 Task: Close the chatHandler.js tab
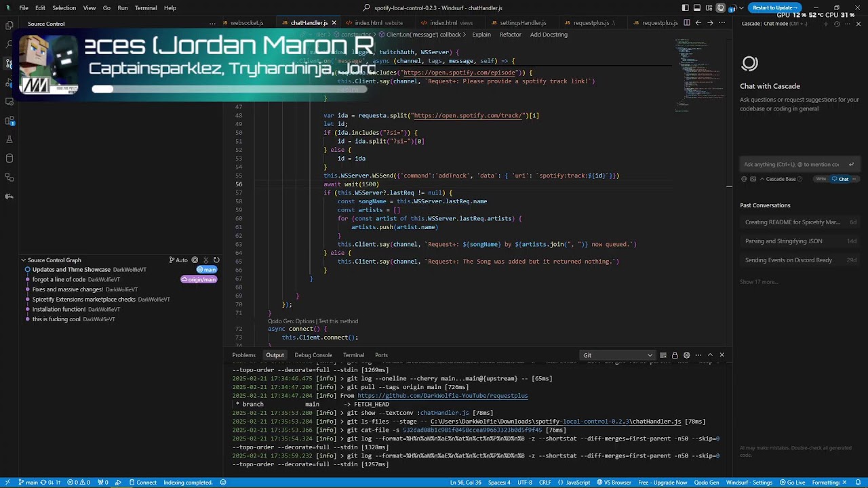pos(334,23)
